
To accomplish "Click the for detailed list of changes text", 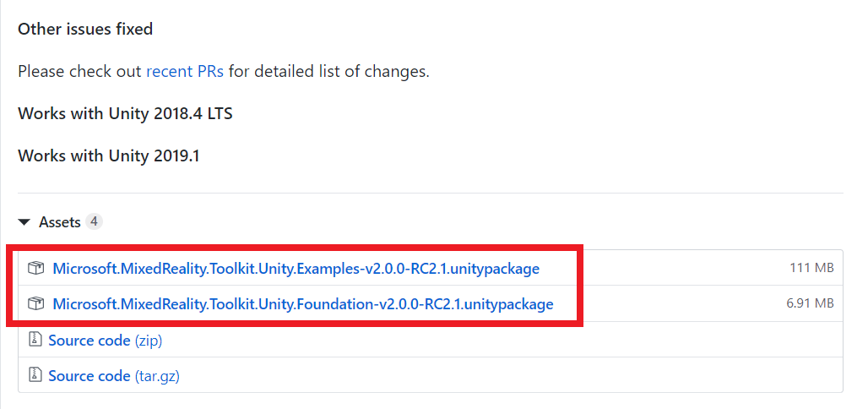I will tap(328, 72).
